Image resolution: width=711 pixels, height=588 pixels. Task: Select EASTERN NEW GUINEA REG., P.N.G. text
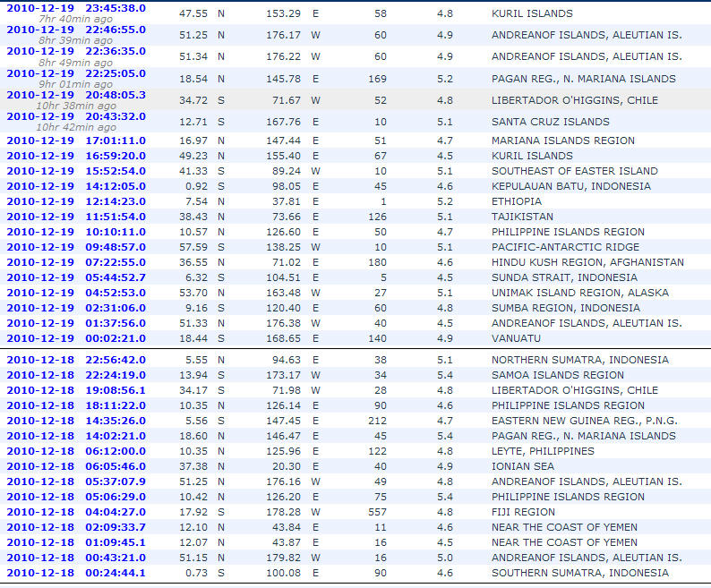[x=585, y=421]
